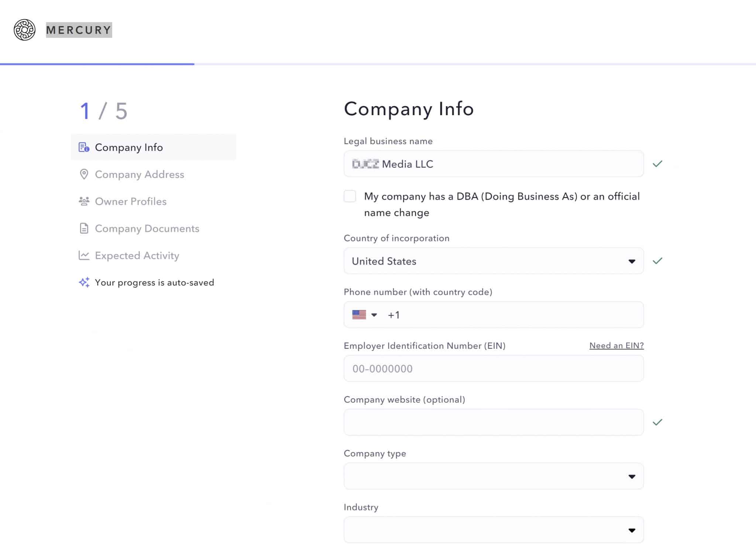Tick the DBA name change checkbox
Image resolution: width=756 pixels, height=544 pixels.
350,196
